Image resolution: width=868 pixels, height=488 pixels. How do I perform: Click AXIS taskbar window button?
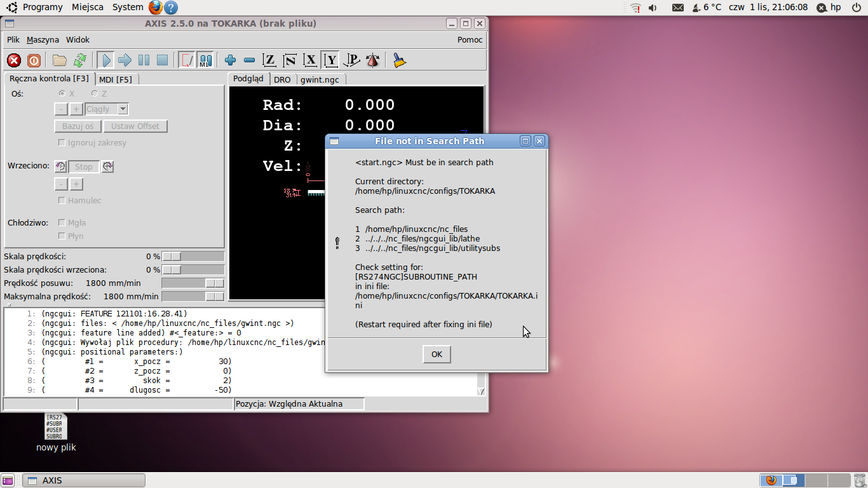(x=84, y=480)
